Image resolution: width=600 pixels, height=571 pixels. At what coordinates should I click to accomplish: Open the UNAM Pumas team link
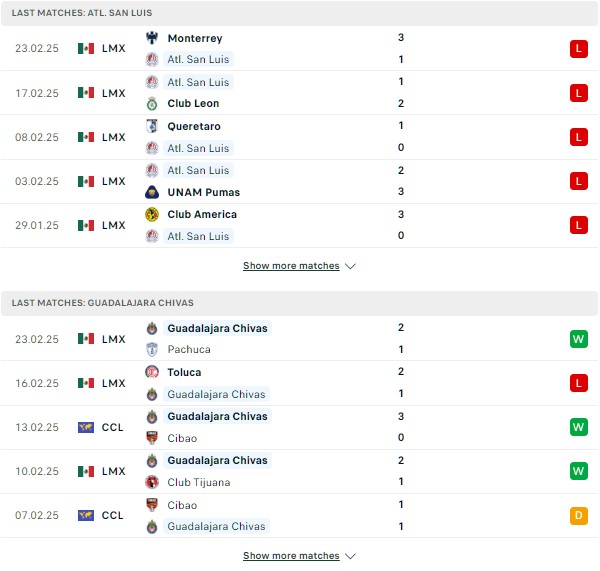(x=204, y=192)
